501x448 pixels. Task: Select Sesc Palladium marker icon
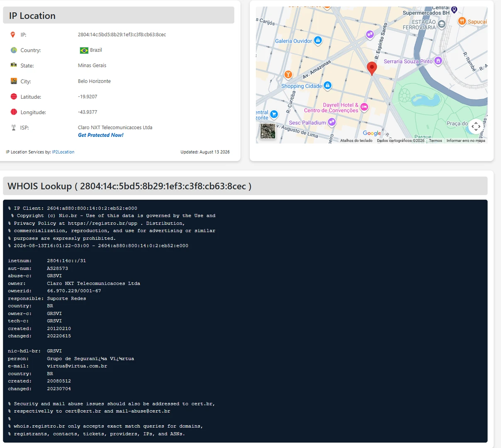tap(332, 122)
